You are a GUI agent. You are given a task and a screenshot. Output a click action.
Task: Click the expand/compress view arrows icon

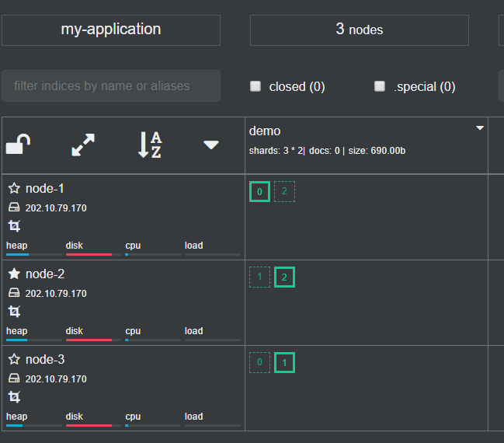tap(83, 145)
